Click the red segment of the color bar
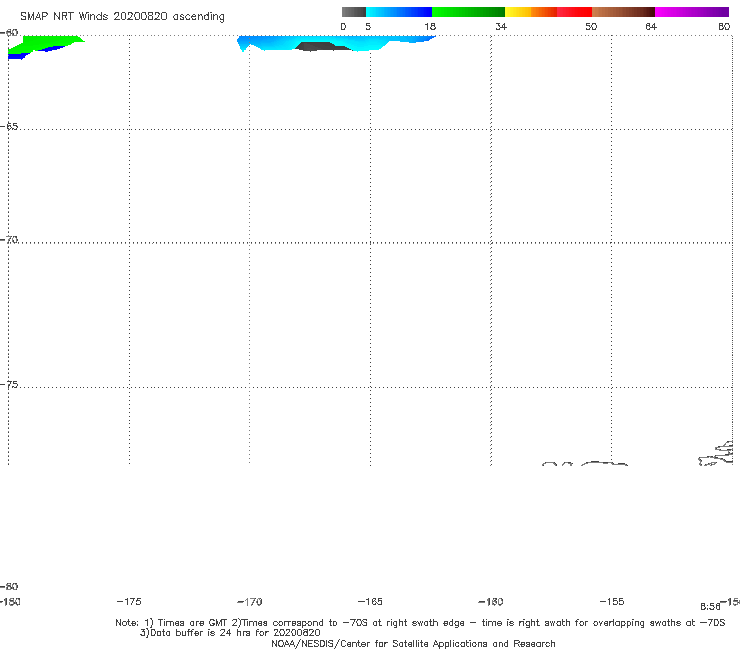 pyautogui.click(x=574, y=12)
